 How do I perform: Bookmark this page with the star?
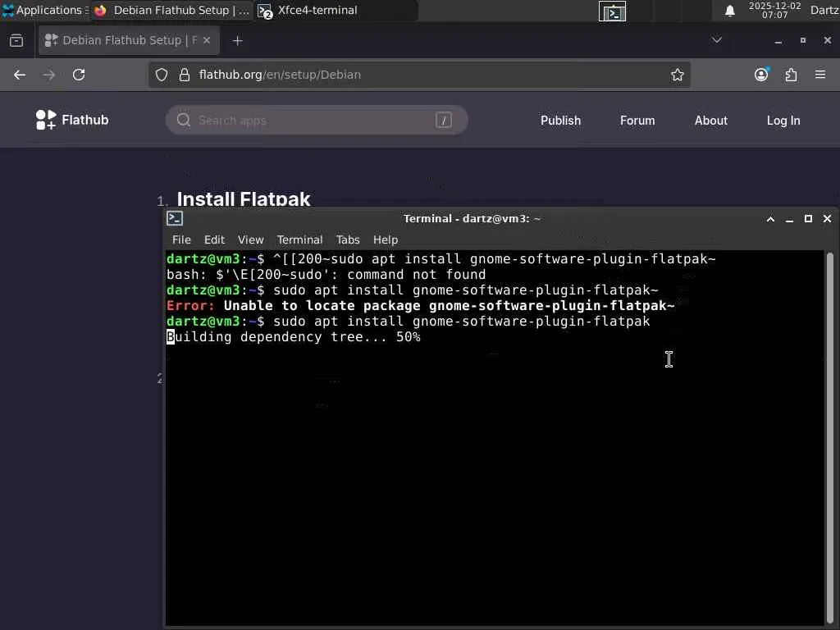(677, 75)
